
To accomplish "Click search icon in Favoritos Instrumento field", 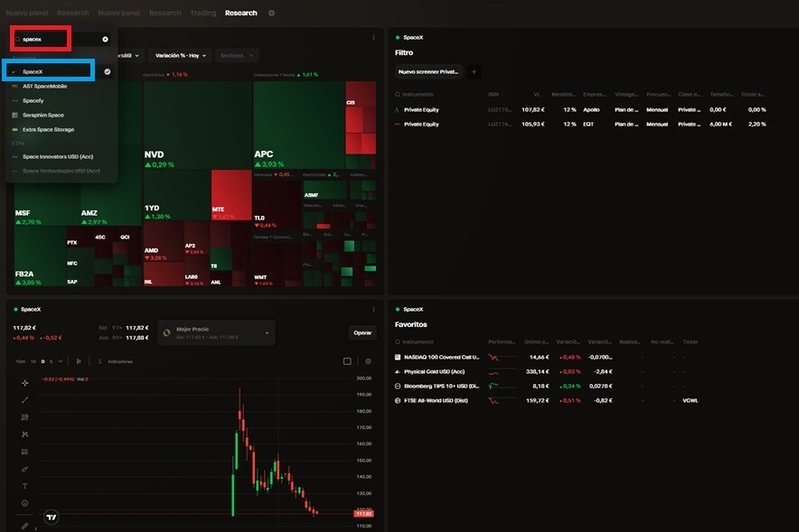I will pos(398,342).
